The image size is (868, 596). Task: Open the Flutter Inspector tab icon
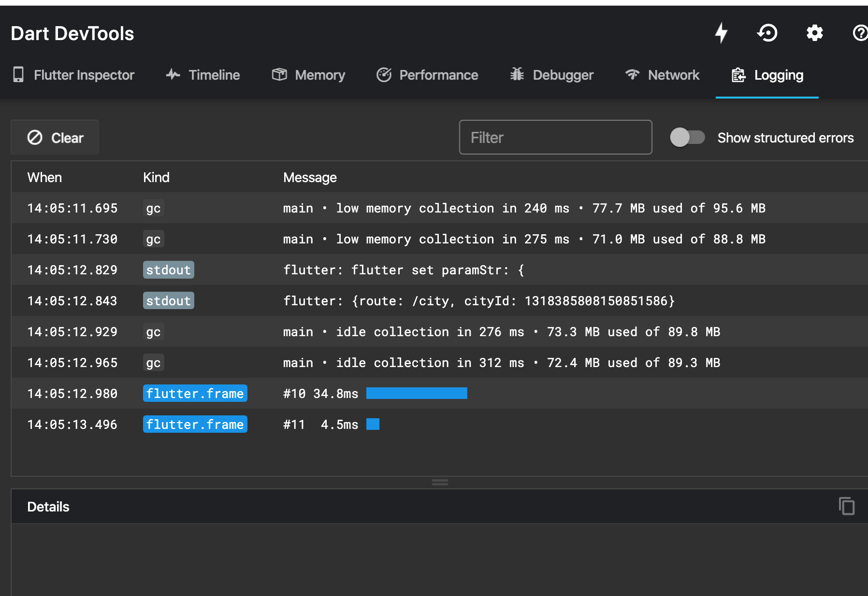pyautogui.click(x=18, y=75)
